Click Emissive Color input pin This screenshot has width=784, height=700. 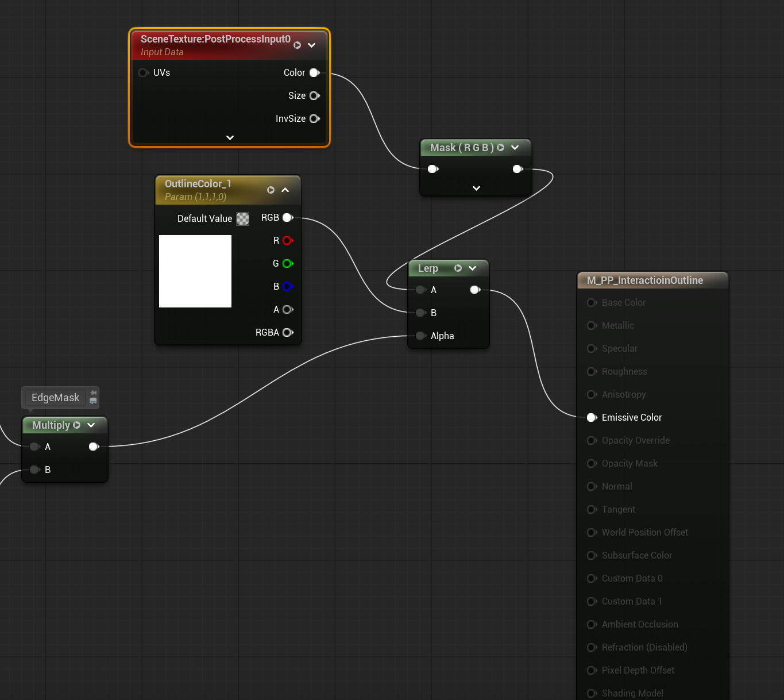pos(592,417)
